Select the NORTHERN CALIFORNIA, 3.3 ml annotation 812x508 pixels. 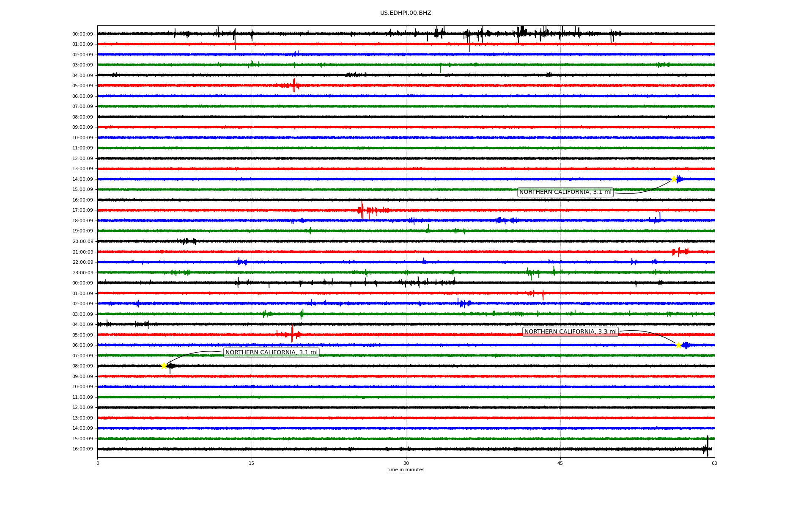pos(570,331)
